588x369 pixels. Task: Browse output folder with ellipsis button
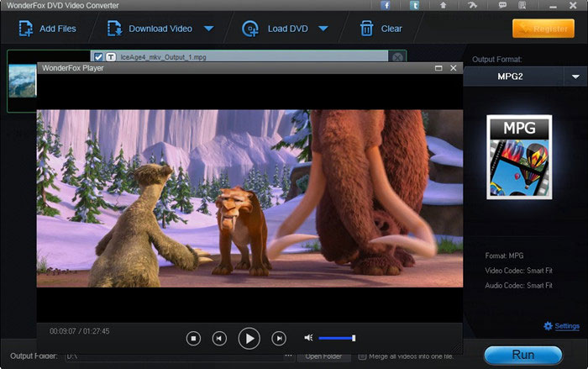click(x=288, y=356)
